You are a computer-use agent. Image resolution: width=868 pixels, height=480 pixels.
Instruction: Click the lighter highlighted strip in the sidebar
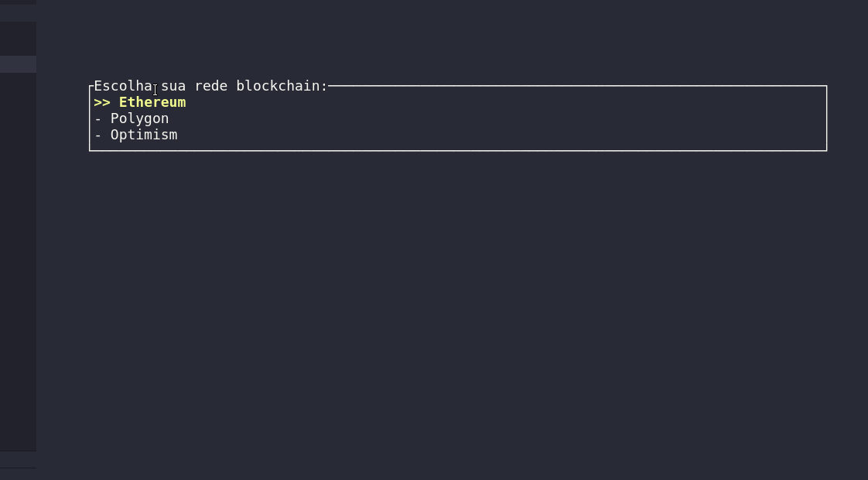tap(18, 64)
